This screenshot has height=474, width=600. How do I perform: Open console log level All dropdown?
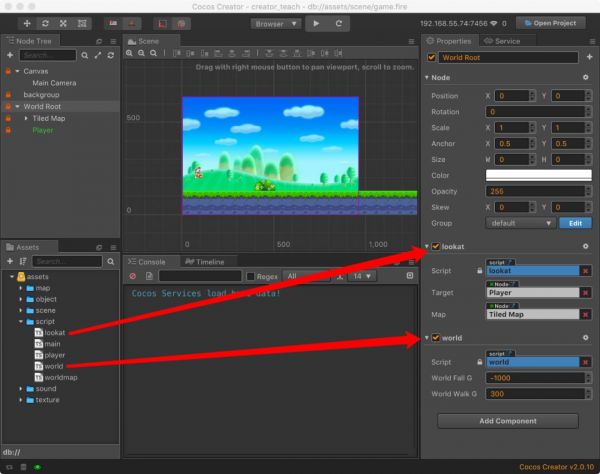coord(306,276)
